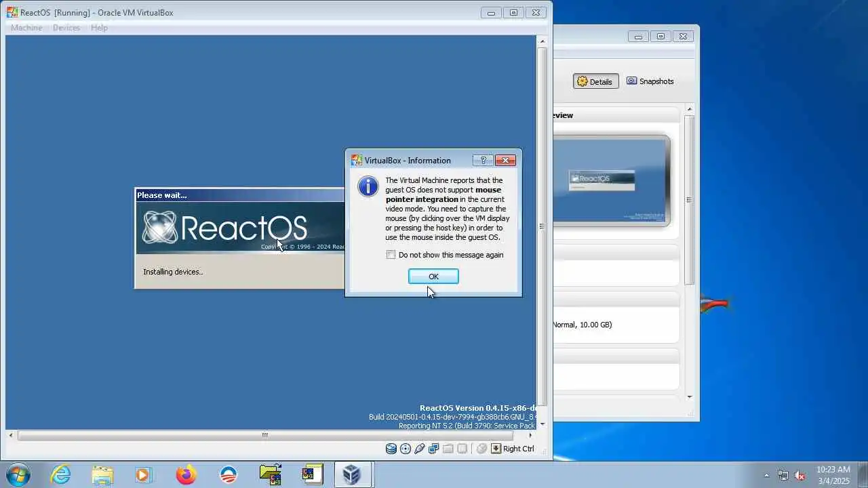Click the right arrow of VM horizontal scrollbar

click(530, 435)
